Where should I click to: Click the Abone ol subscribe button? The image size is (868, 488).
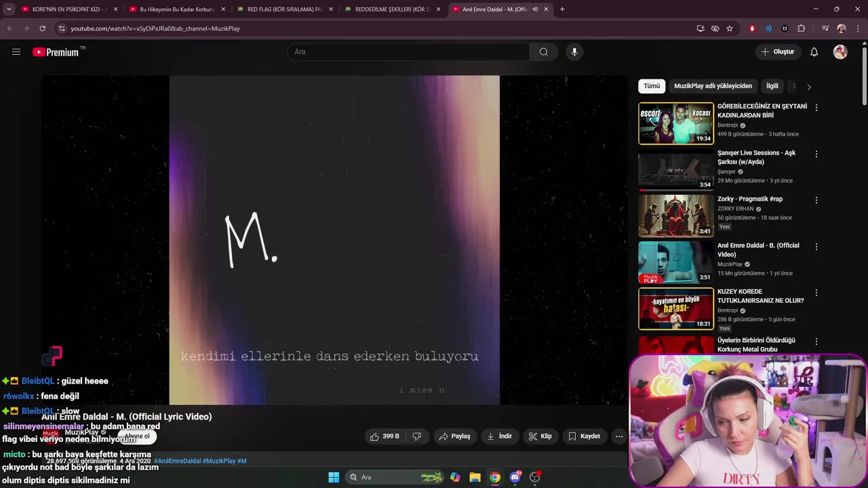click(137, 436)
